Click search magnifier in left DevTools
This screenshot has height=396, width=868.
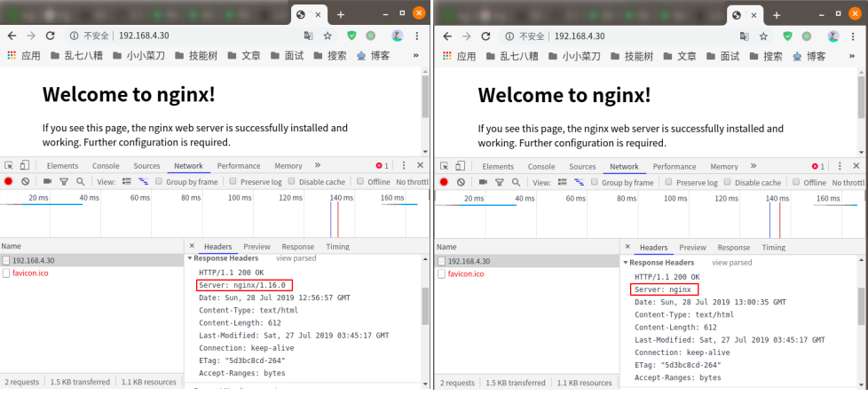80,181
